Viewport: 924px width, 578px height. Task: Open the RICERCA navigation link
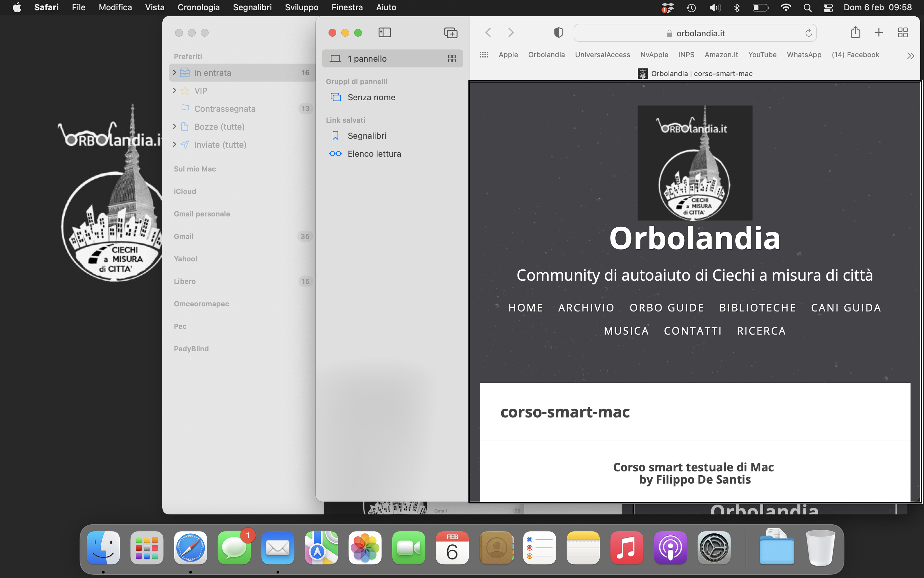(761, 331)
